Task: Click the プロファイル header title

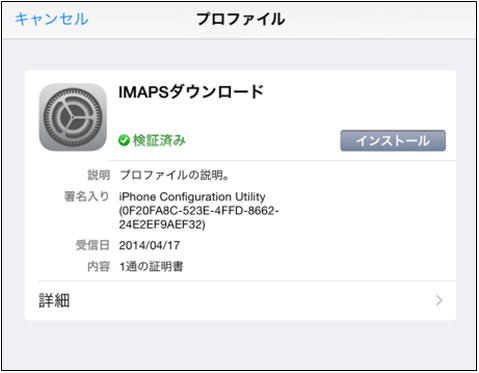Action: coord(241,19)
